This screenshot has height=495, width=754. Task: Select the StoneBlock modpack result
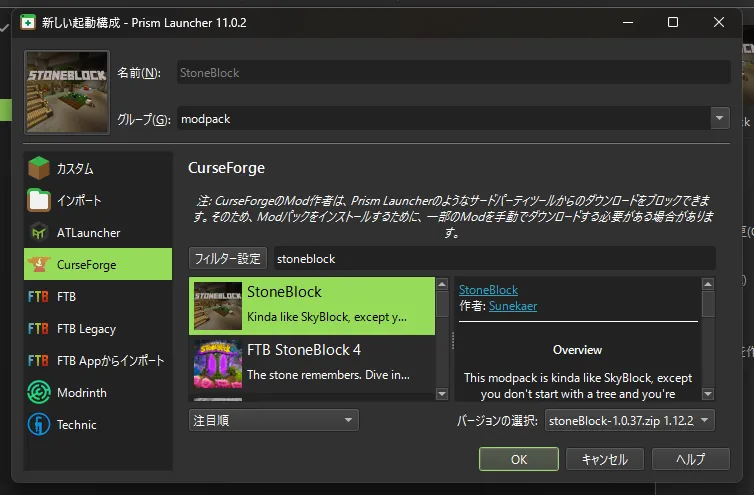click(x=312, y=305)
